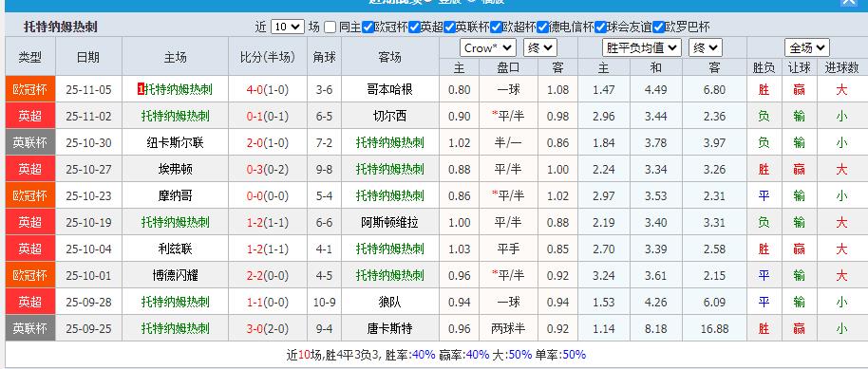Click the 日期 column header
The width and height of the screenshot is (868, 369).
88,57
